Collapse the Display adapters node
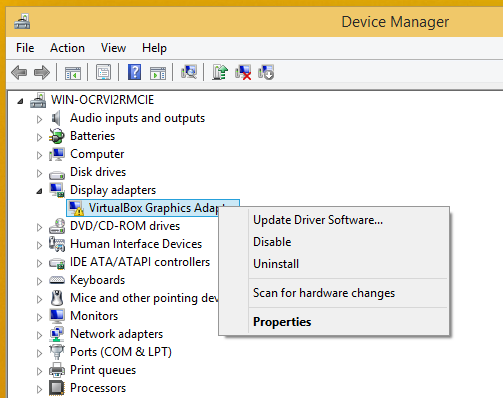Image resolution: width=503 pixels, height=398 pixels. pos(39,191)
